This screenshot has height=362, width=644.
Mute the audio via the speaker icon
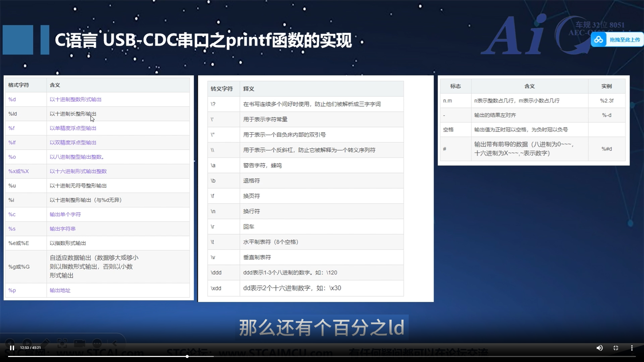(600, 348)
